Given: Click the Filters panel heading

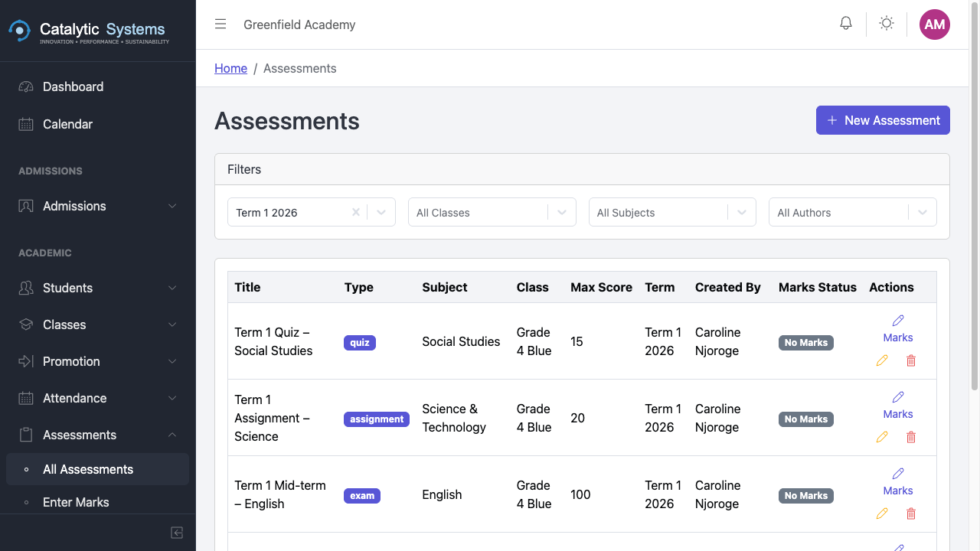Looking at the screenshot, I should click(x=244, y=169).
